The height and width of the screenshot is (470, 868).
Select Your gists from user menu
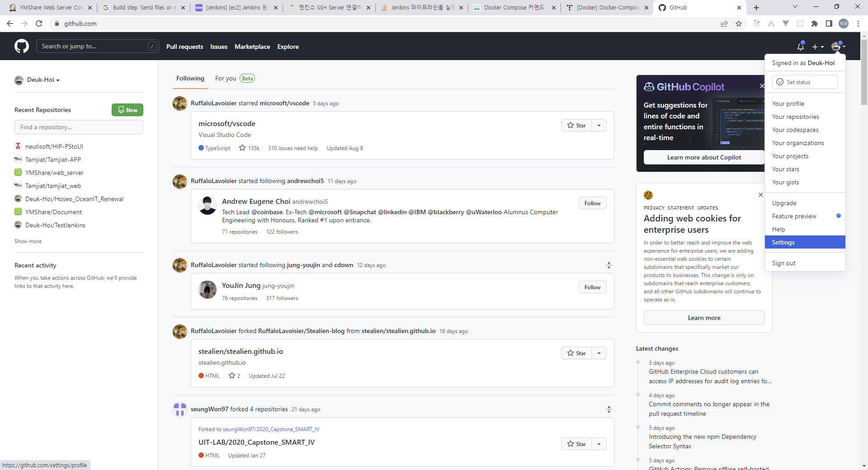point(805,182)
